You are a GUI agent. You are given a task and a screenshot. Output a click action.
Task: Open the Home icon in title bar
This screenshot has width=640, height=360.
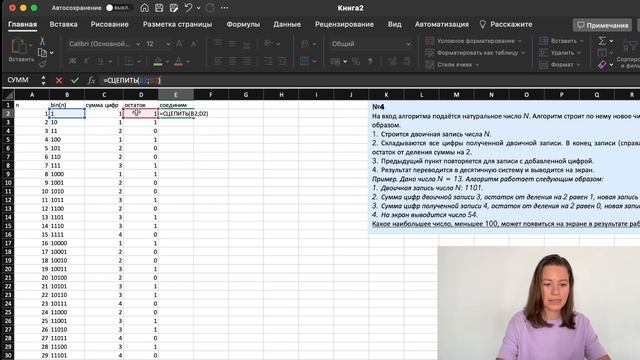[x=144, y=8]
